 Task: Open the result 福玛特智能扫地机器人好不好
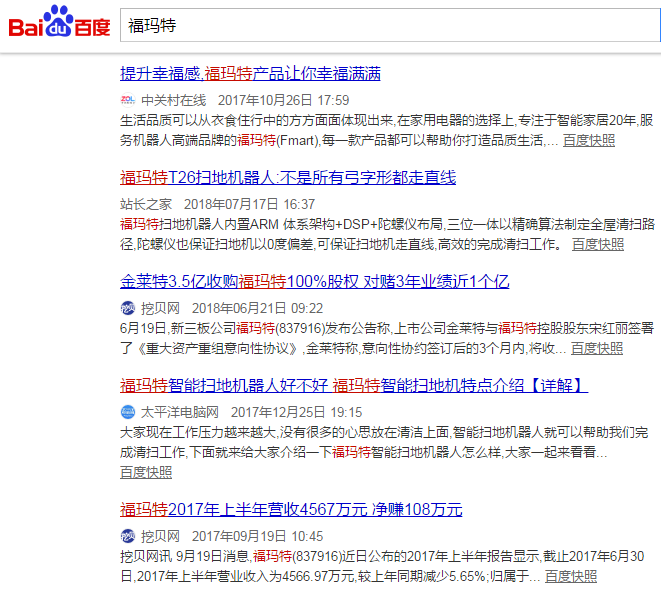[354, 385]
